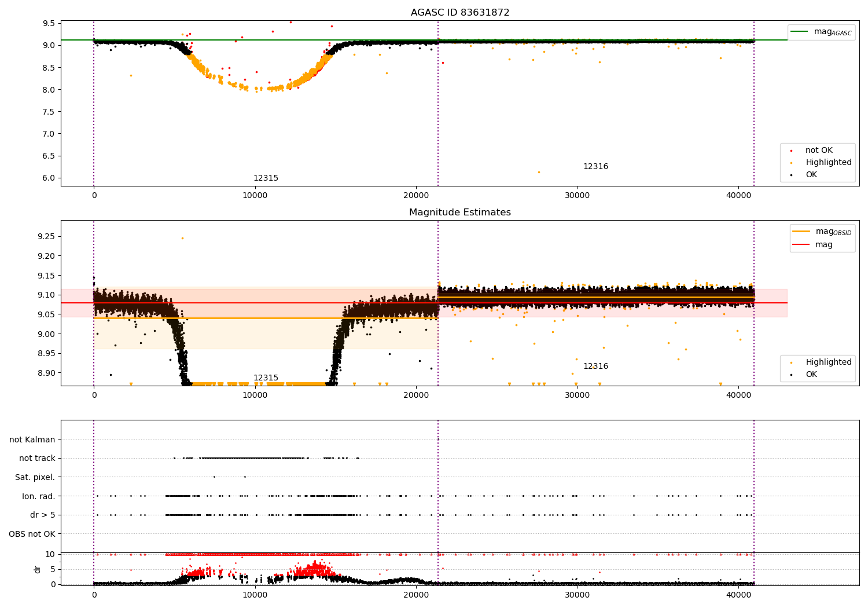The image size is (868, 608).
Task: Click the '5' tick on the dr axis
Action: point(53,569)
